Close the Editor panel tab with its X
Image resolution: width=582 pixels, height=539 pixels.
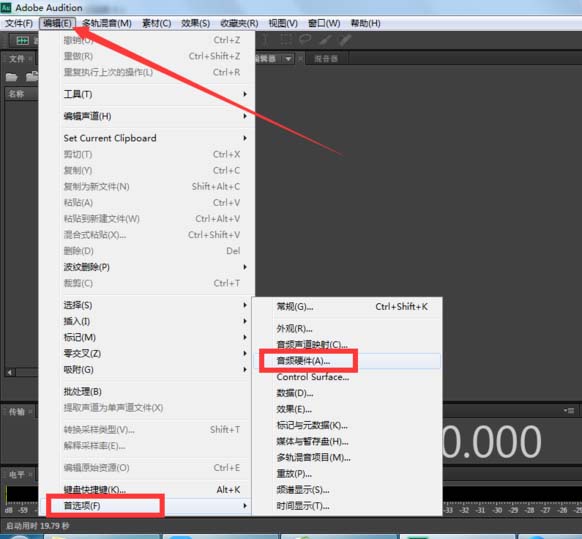point(300,59)
